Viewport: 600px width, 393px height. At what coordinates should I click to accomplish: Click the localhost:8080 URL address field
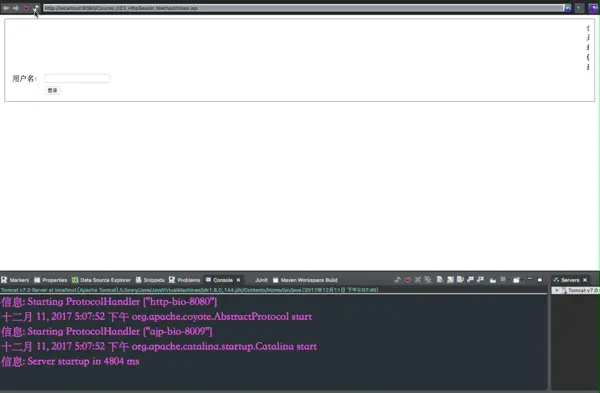[303, 8]
